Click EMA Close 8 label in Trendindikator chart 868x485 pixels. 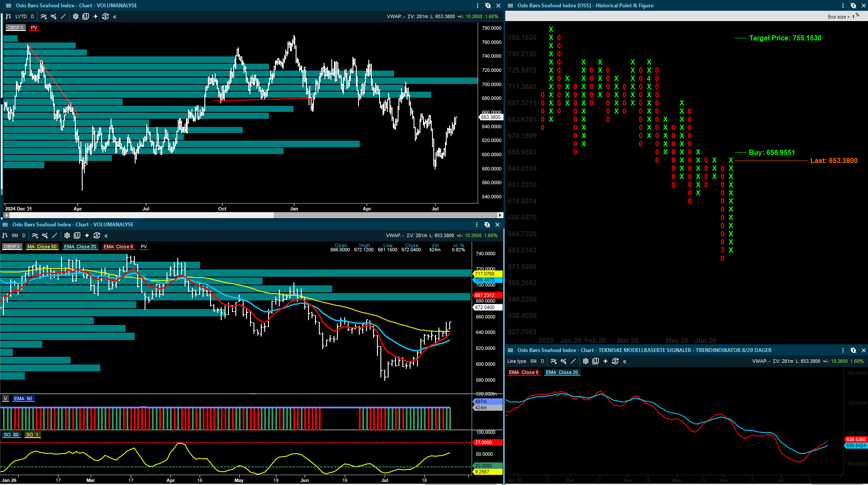click(x=524, y=372)
